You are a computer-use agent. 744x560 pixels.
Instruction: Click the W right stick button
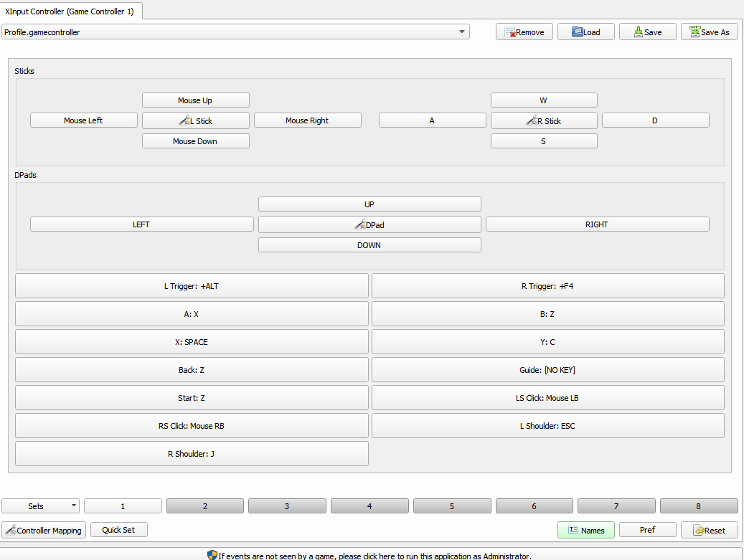coord(544,100)
